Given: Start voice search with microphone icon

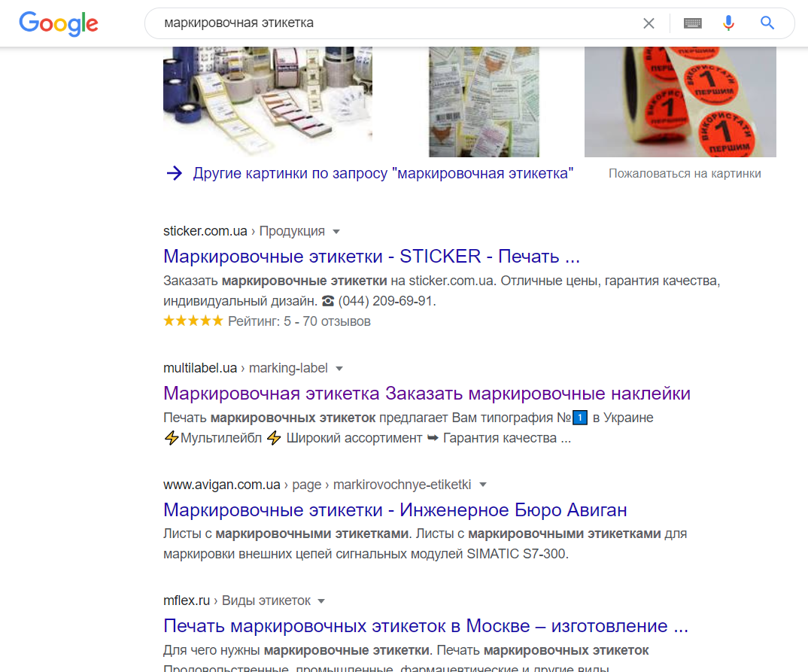Looking at the screenshot, I should 728,23.
